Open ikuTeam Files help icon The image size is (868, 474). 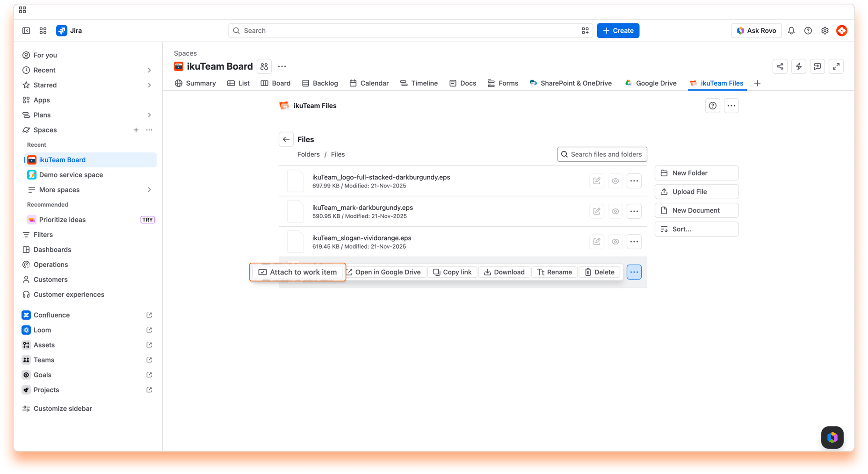[713, 106]
